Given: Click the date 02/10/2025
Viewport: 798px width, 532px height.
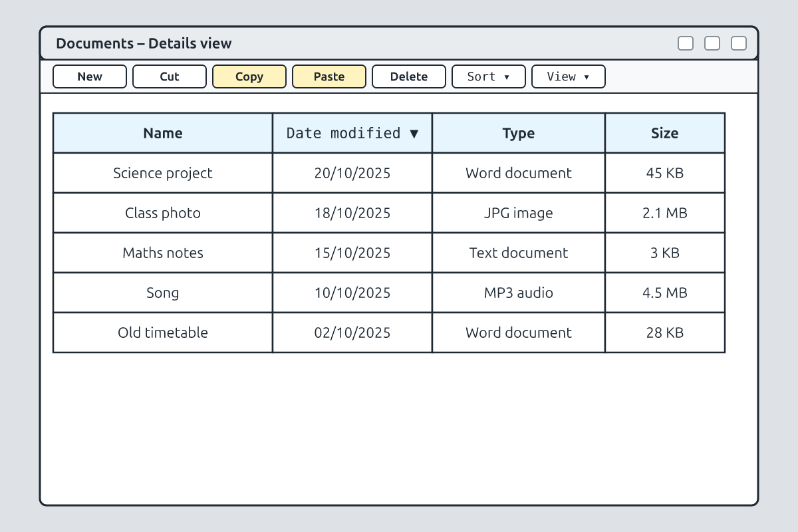Looking at the screenshot, I should point(352,332).
